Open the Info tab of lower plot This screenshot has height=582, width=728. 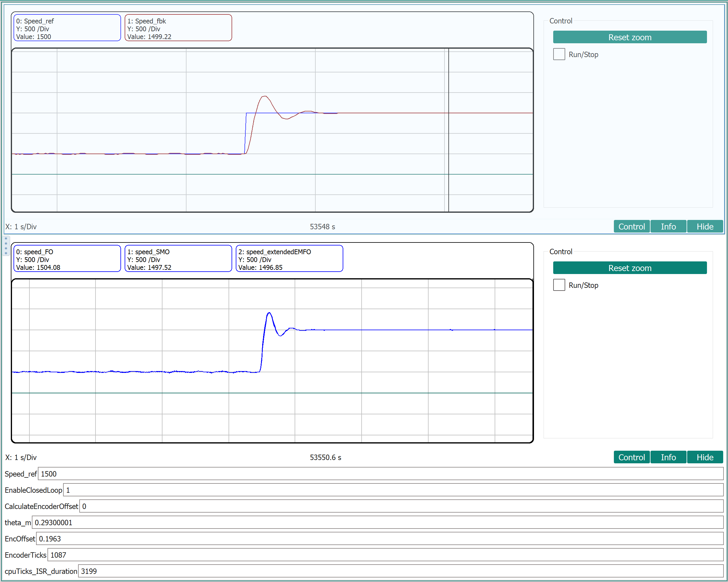point(668,457)
